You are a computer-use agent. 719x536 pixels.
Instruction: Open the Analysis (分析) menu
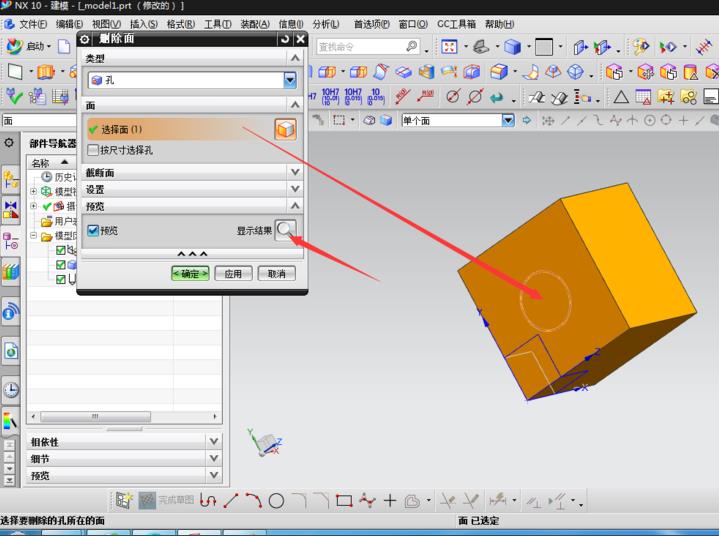coord(325,23)
